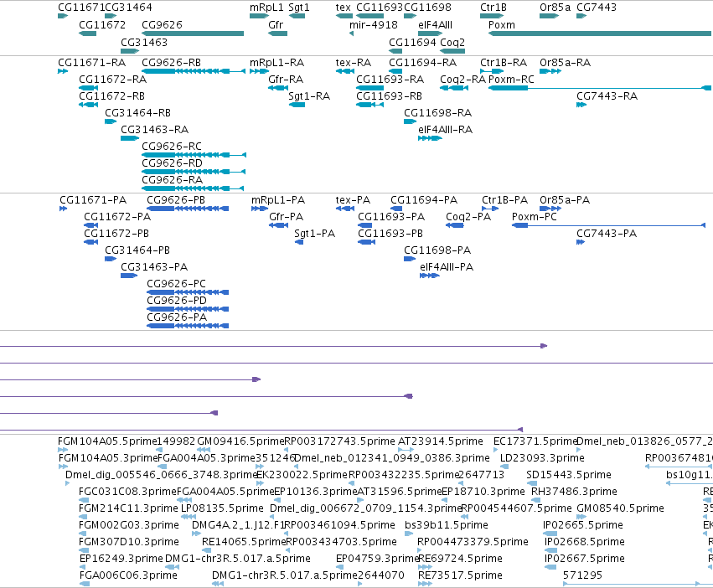
Task: Click the CG11694 gene label
Action: [413, 42]
